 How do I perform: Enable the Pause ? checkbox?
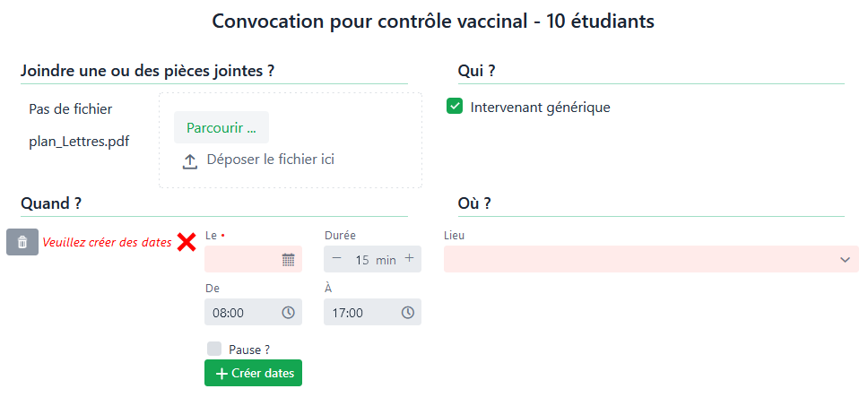(x=214, y=349)
